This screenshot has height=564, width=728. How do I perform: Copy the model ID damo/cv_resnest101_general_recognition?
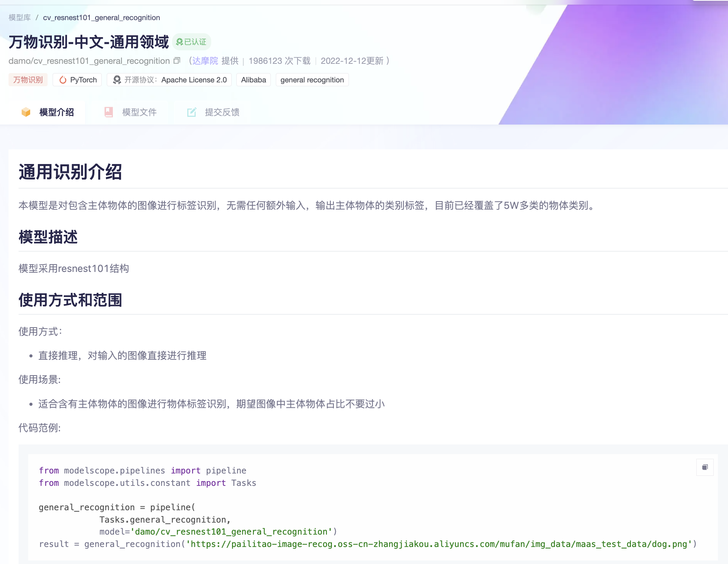pos(177,61)
